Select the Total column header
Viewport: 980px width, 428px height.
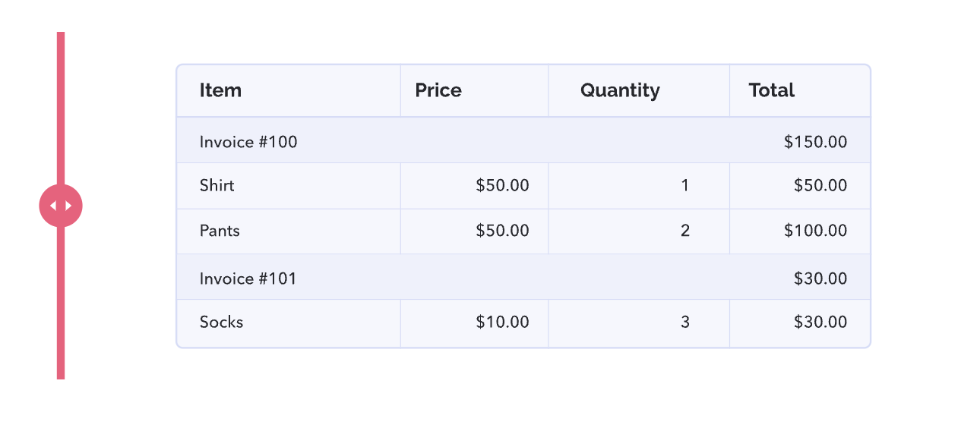pyautogui.click(x=800, y=91)
